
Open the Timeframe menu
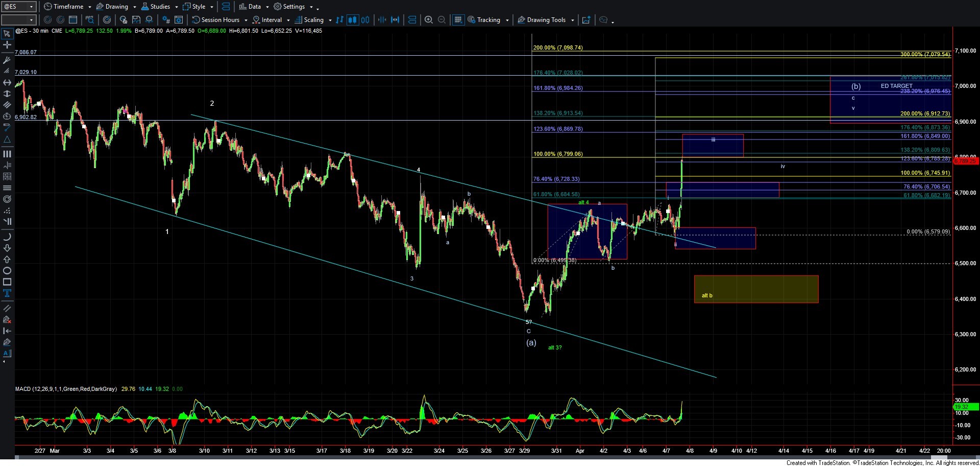(x=68, y=7)
